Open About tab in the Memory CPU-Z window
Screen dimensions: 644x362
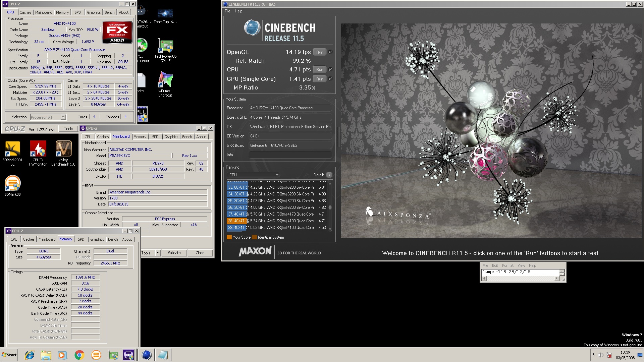[x=127, y=239]
